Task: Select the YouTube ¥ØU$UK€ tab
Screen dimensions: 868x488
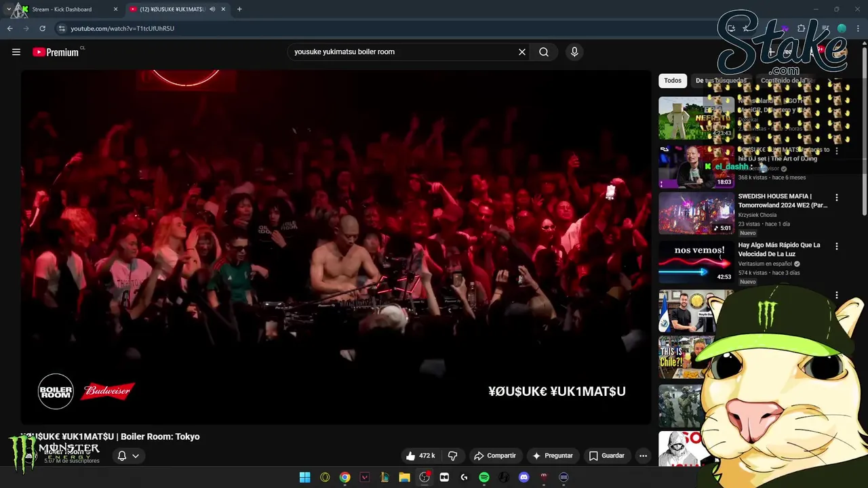Action: pyautogui.click(x=178, y=9)
